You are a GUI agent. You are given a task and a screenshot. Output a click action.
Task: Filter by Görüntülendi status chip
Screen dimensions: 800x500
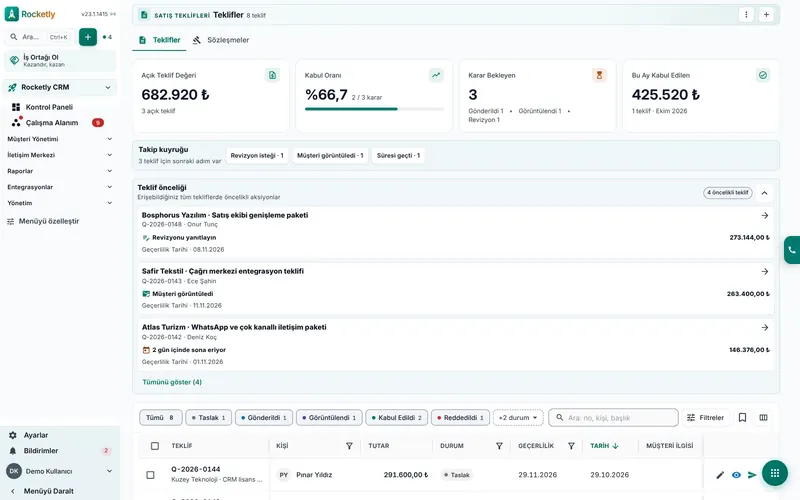329,417
